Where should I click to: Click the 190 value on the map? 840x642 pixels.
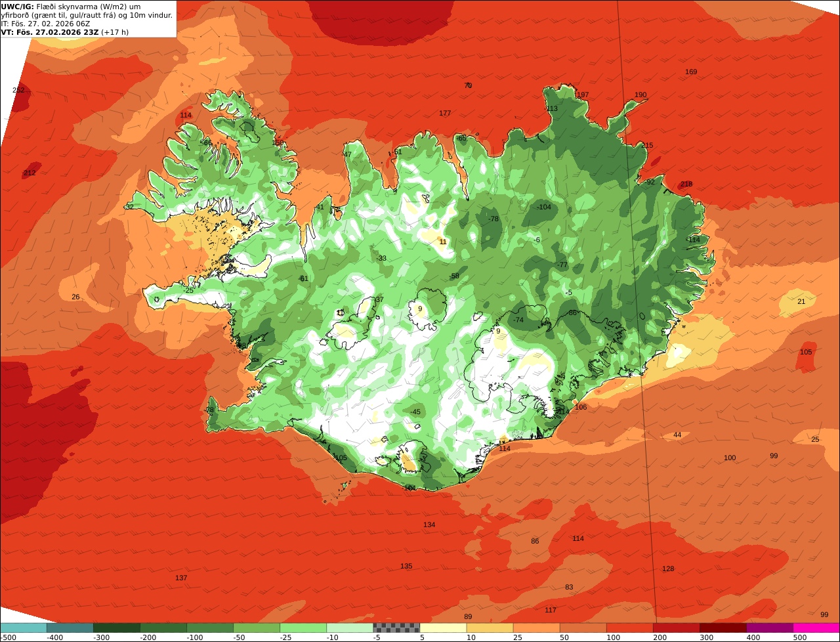click(640, 95)
